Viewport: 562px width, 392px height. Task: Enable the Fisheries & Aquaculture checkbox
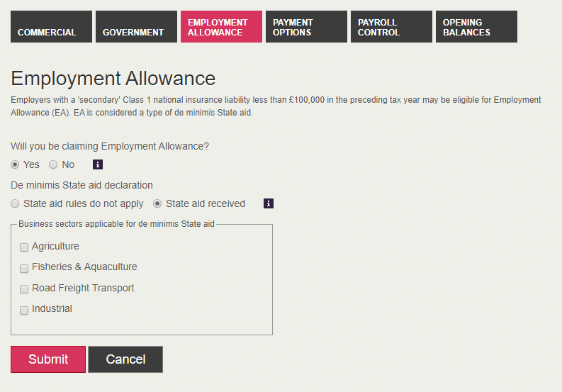[x=24, y=268]
